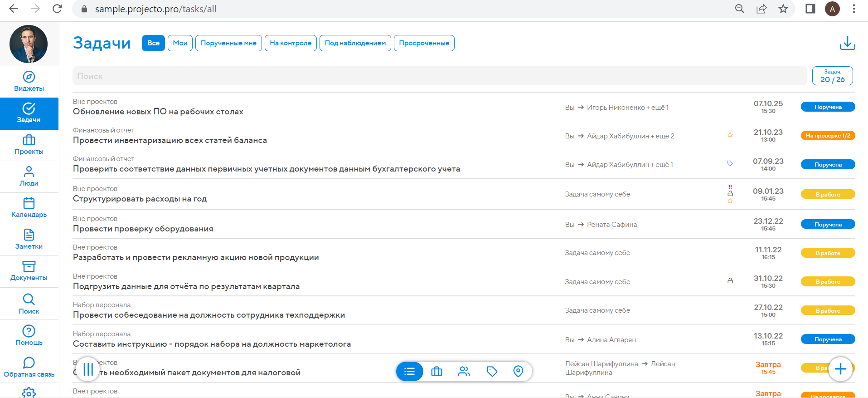Viewport: 868px width, 398px height.
Task: Switch to people grouping icon in bottom toolbar
Action: 464,372
